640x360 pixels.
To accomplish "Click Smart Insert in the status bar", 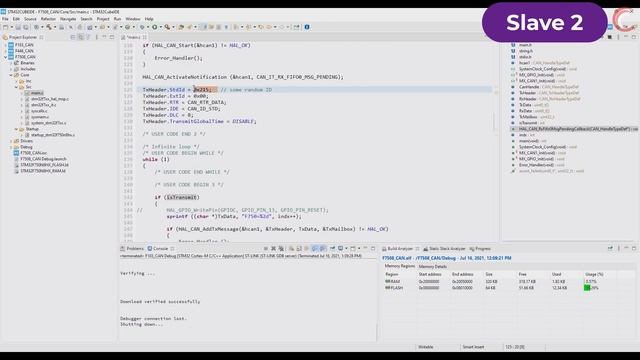I will point(473,347).
